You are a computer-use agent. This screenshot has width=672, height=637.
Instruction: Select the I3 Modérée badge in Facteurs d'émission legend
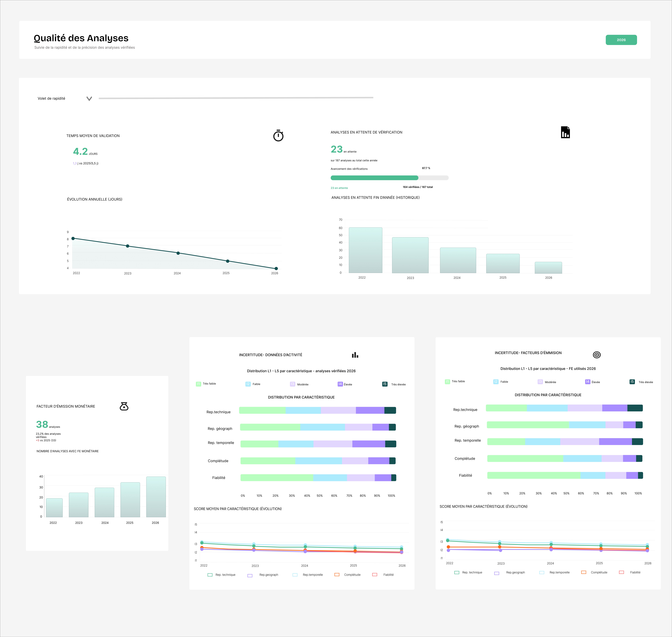(540, 382)
